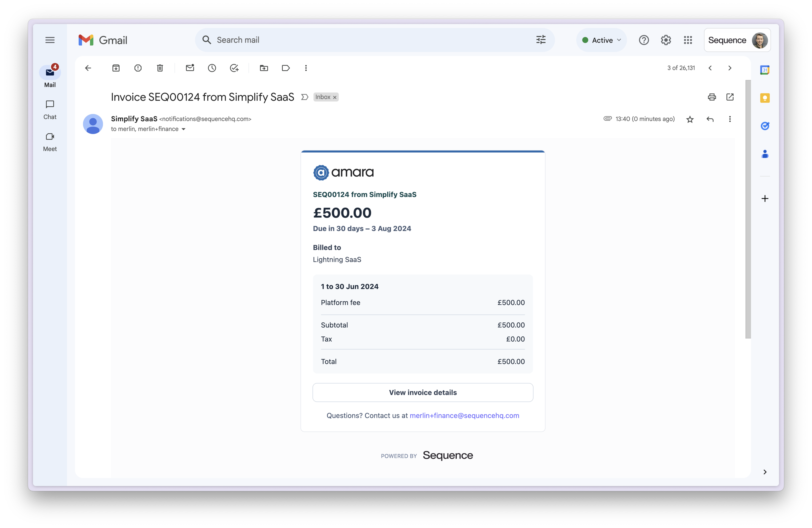Click 'Due in 30 days – 3 Aug 2024'
Screen dimensions: 812x528
(362, 228)
